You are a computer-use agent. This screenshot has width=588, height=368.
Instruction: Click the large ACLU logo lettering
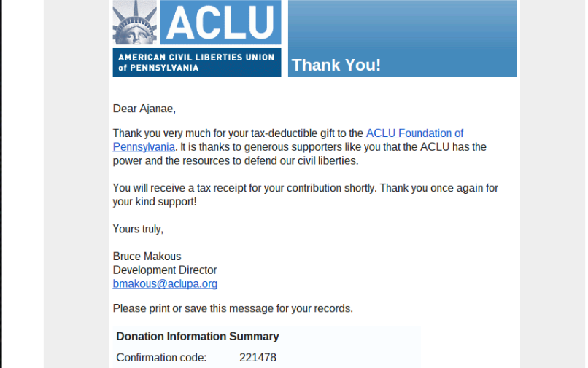click(220, 23)
